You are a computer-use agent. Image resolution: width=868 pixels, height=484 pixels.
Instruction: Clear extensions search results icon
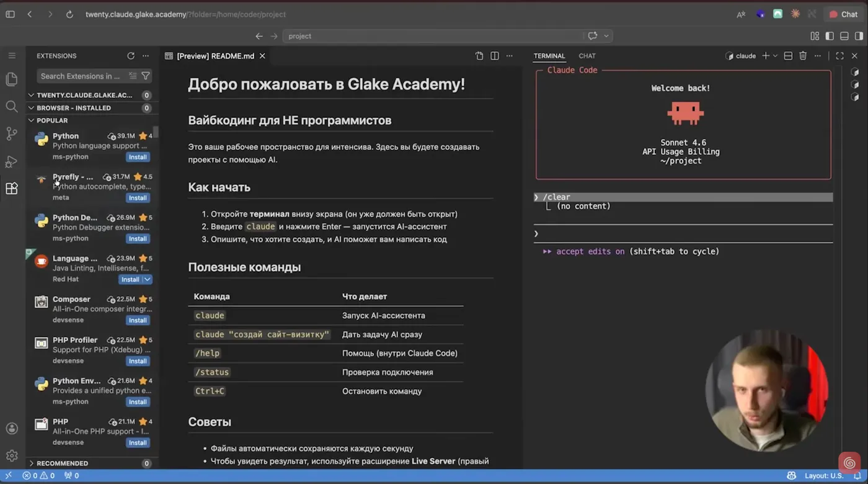click(x=133, y=76)
